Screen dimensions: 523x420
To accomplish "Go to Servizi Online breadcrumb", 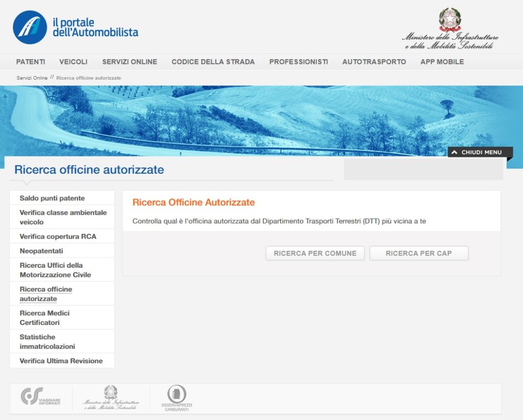I will click(32, 78).
